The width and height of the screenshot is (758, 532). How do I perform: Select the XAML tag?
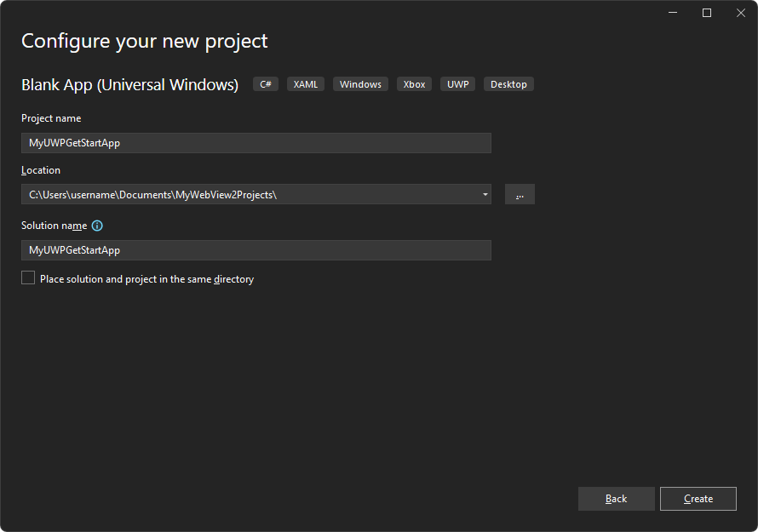click(x=305, y=83)
